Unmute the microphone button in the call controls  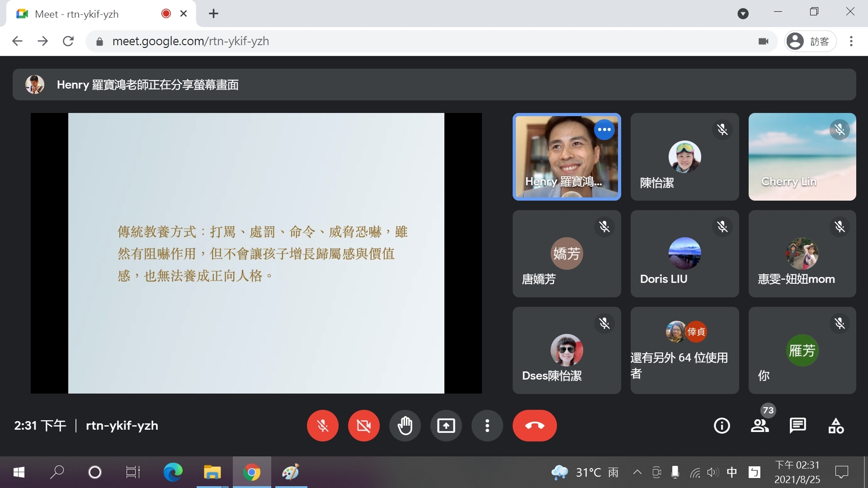point(322,426)
